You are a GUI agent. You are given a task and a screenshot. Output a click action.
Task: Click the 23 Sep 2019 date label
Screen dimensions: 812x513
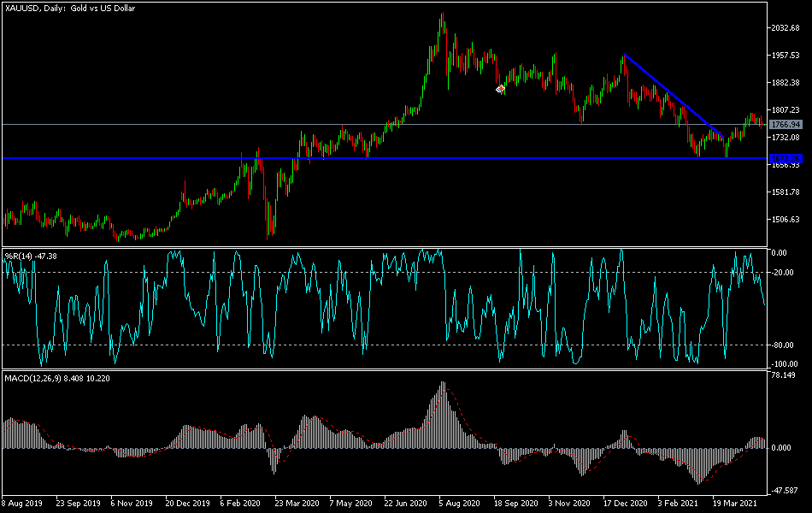(x=78, y=503)
